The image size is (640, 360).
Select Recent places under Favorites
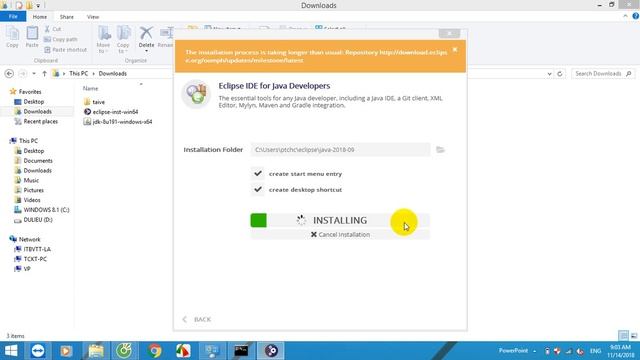[x=40, y=121]
